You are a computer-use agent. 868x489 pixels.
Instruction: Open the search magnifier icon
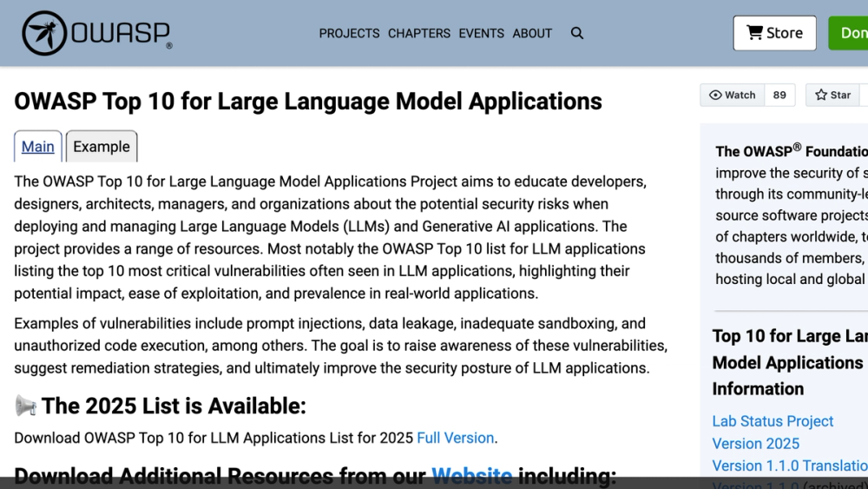click(577, 33)
